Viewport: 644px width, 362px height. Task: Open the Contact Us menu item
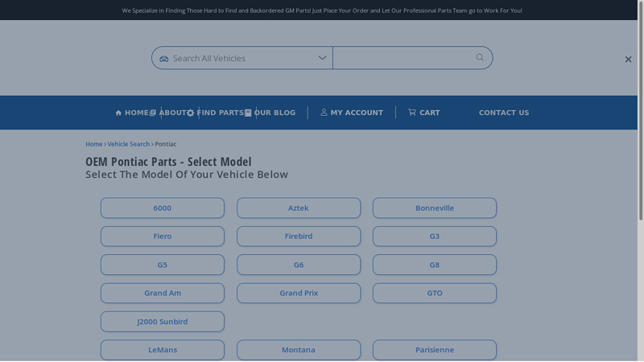point(504,113)
